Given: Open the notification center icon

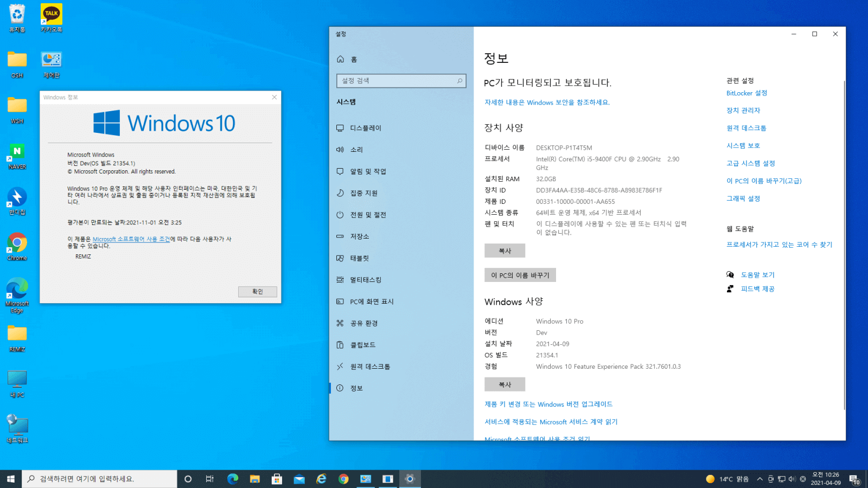Looking at the screenshot, I should click(x=854, y=479).
